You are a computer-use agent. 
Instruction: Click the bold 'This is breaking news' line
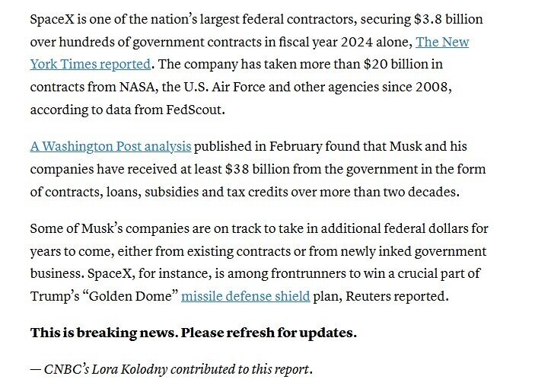[x=193, y=333]
